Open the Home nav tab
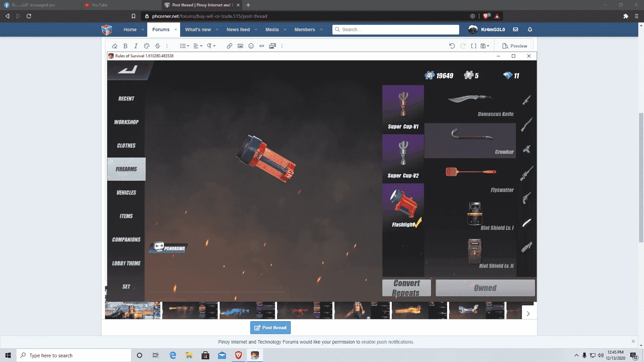Image resolution: width=644 pixels, height=362 pixels. pos(130,29)
